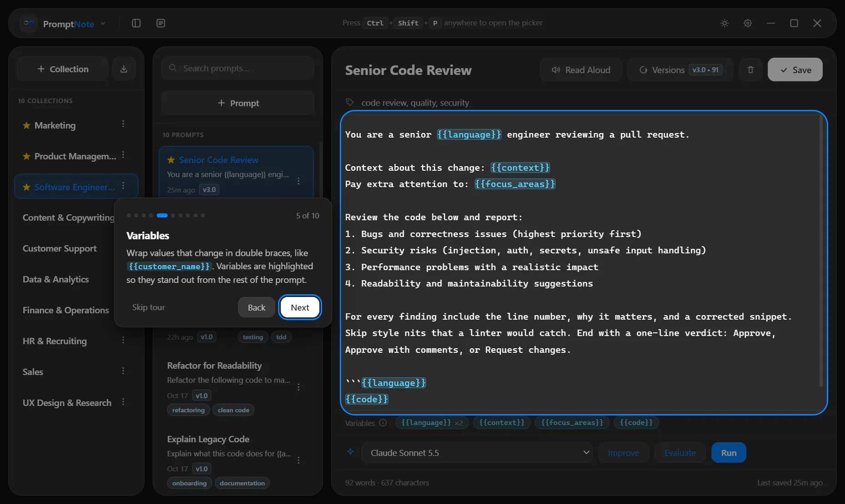The width and height of the screenshot is (845, 504).
Task: Click Skip tour link
Action: tap(149, 307)
